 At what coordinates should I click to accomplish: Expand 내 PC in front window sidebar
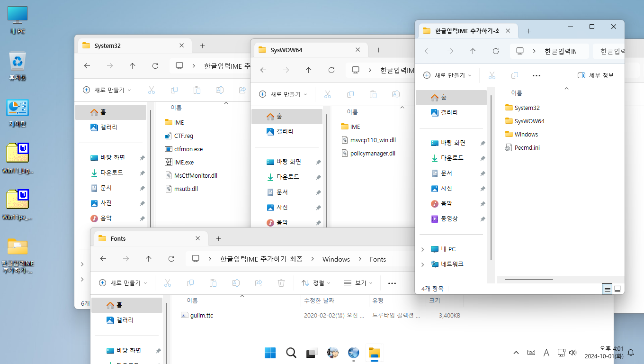point(422,249)
